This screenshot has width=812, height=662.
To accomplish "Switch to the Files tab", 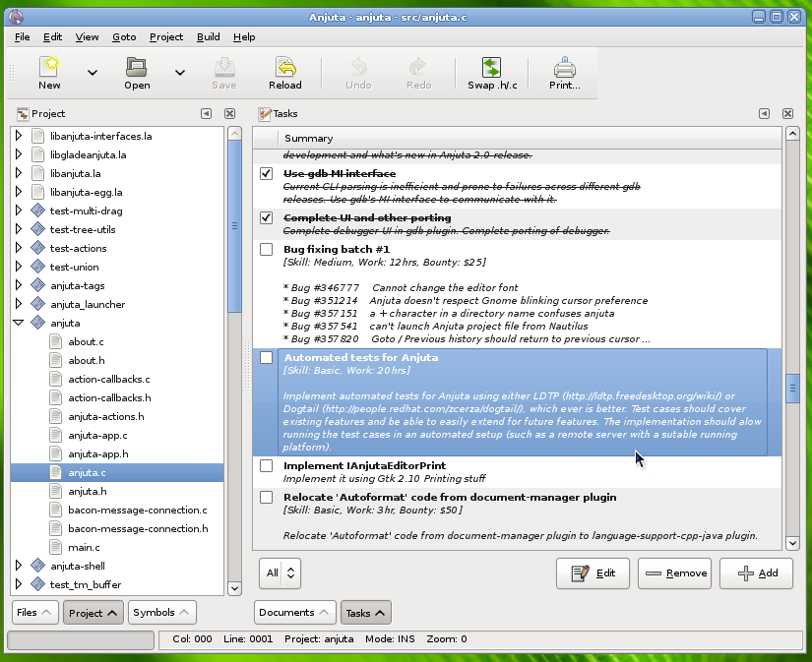I will [x=34, y=612].
